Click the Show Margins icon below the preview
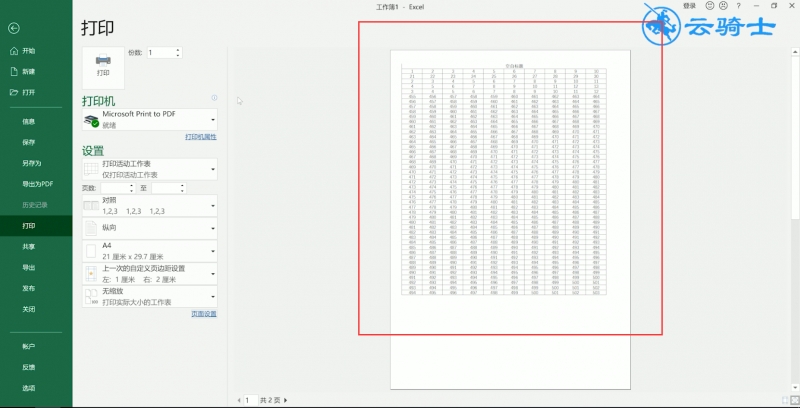This screenshot has width=800, height=408. coord(786,400)
